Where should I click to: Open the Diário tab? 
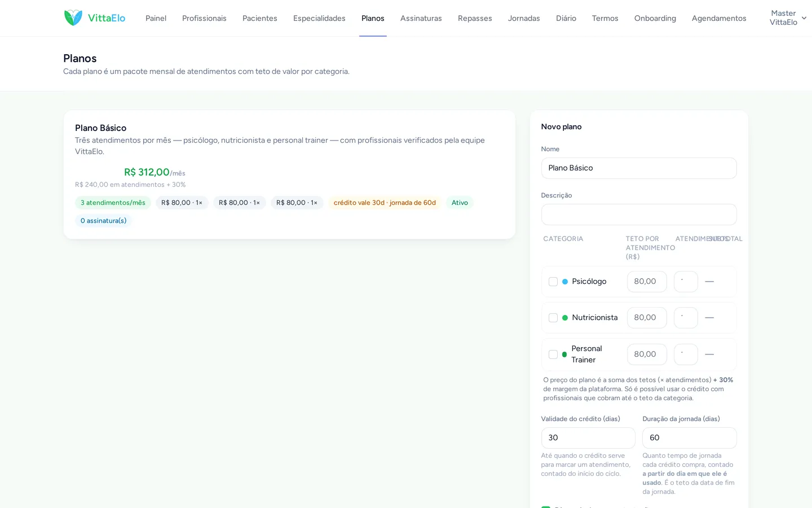pyautogui.click(x=566, y=18)
